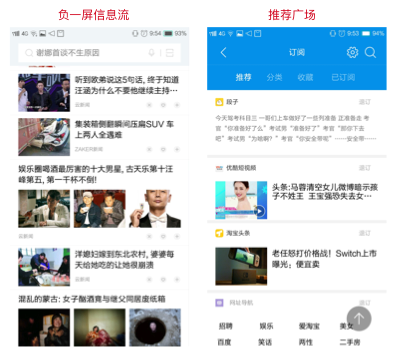Subscribe to 段子 with the 订 button
Screen dimensions: 402x363
tap(365, 102)
